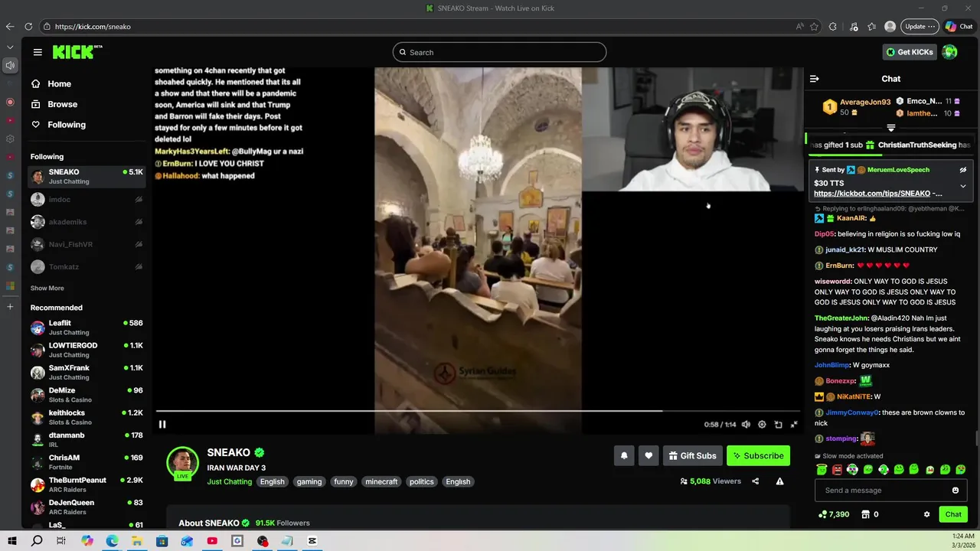Image resolution: width=980 pixels, height=551 pixels.
Task: Open recommended channel LOWTIERGOD
Action: [87, 350]
